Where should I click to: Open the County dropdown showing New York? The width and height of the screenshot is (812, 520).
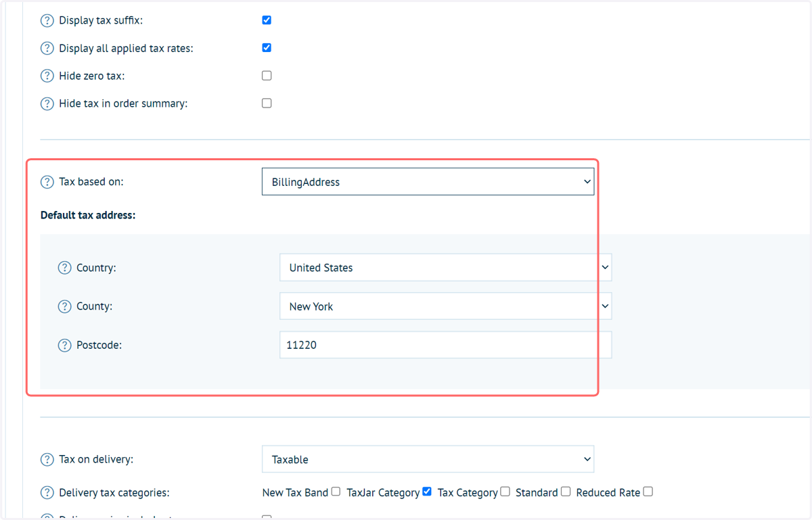click(x=445, y=306)
